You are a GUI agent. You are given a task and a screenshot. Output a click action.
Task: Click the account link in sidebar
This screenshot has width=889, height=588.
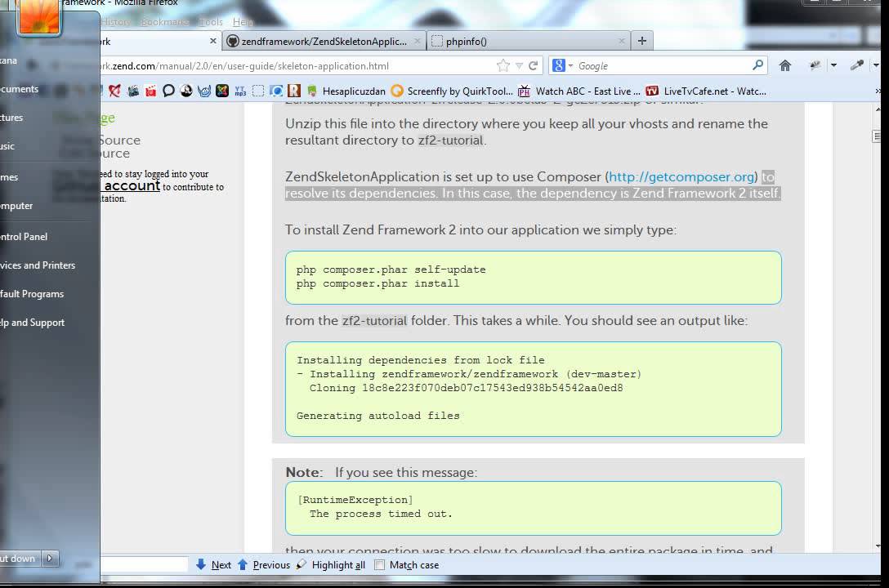(132, 186)
